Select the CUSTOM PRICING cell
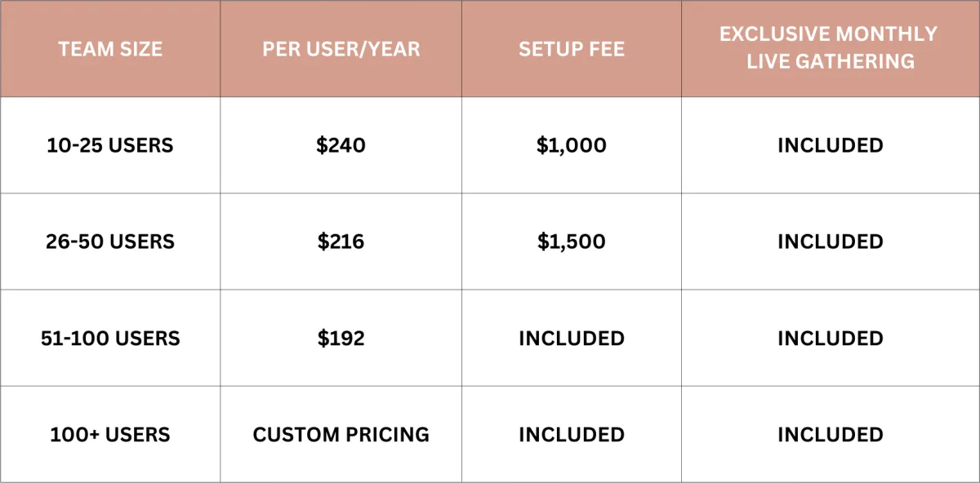Image resolution: width=980 pixels, height=483 pixels. [341, 434]
